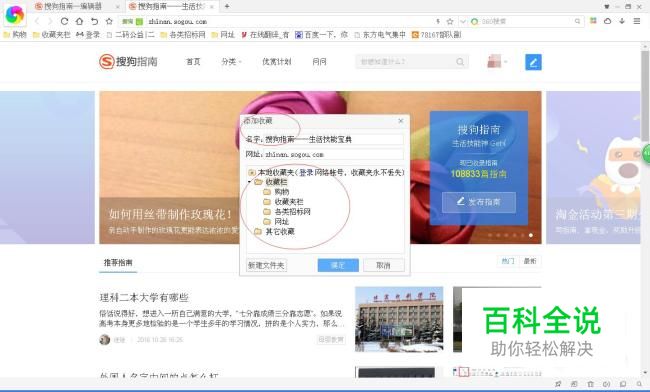Open article 理科二本大学有哪些
This screenshot has height=392, width=650.
144,298
